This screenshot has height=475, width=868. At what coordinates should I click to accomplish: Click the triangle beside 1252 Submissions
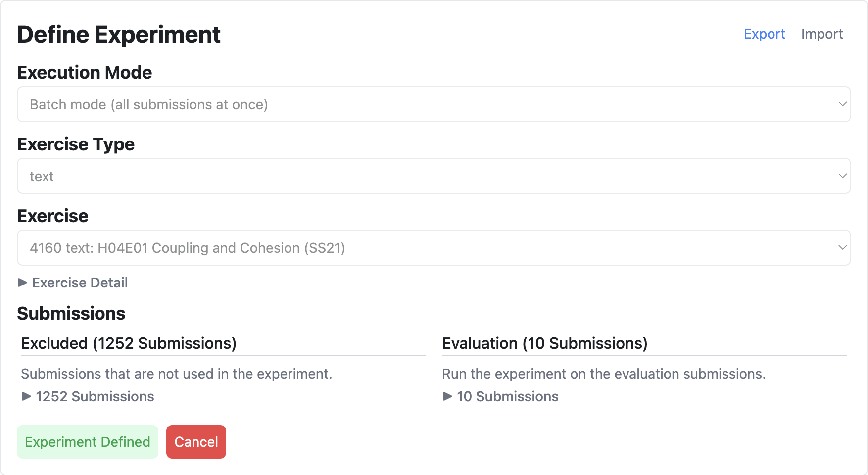26,396
